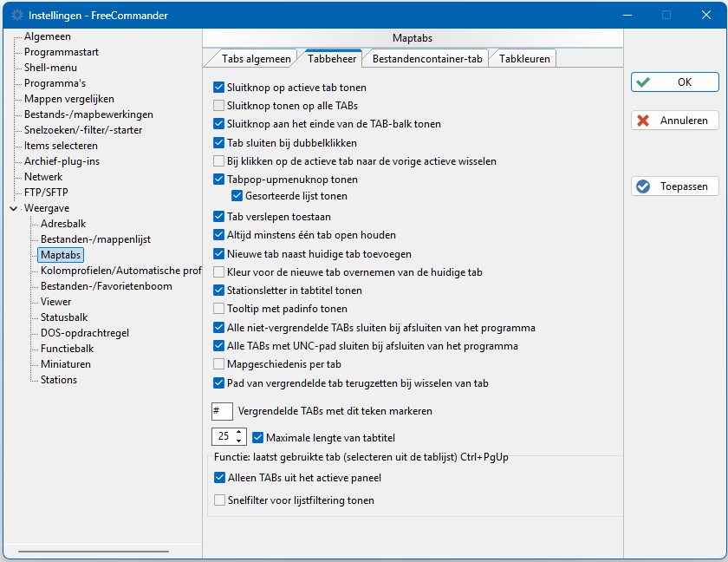This screenshot has height=562, width=728.
Task: Select the 'Weergave' label in the tree
Action: [47, 208]
